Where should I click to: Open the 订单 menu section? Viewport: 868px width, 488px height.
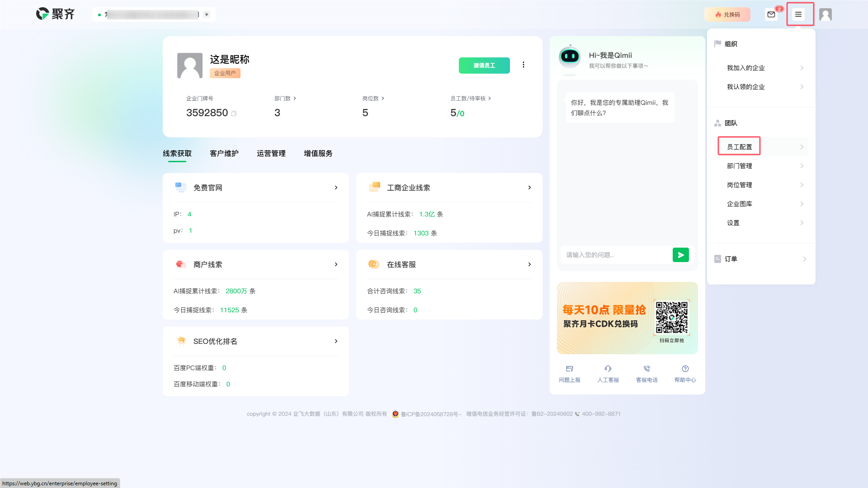(x=761, y=259)
